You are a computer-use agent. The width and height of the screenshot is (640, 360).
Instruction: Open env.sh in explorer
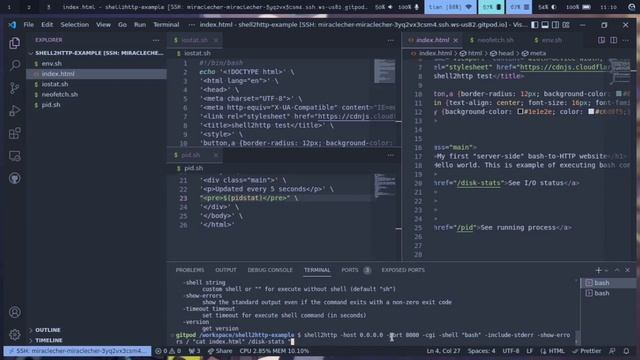51,64
